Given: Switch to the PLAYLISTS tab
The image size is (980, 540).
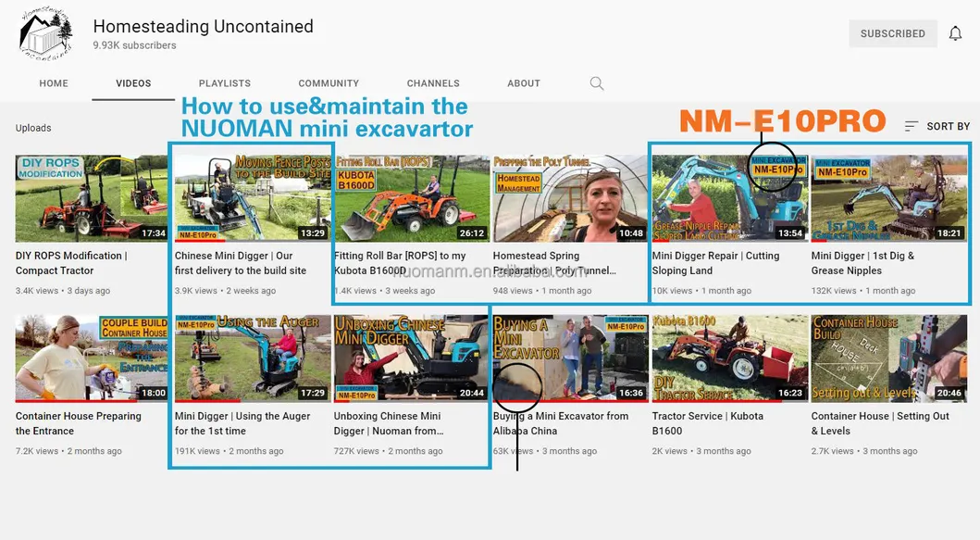Looking at the screenshot, I should (224, 83).
